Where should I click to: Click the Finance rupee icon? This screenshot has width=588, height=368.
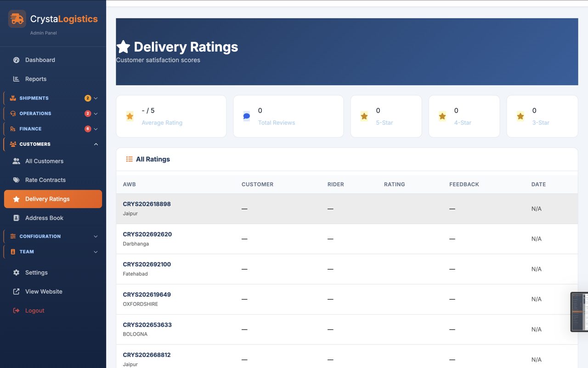(x=13, y=129)
